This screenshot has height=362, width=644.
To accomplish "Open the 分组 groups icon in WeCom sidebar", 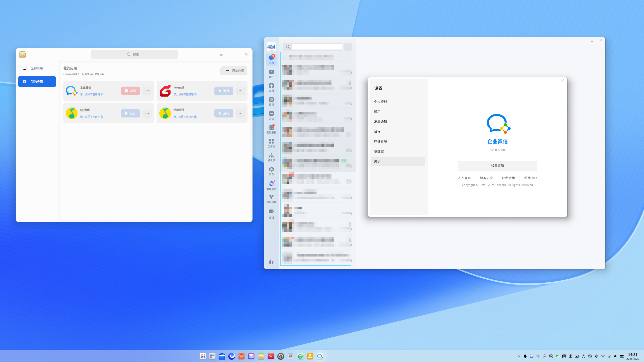I will (x=271, y=214).
